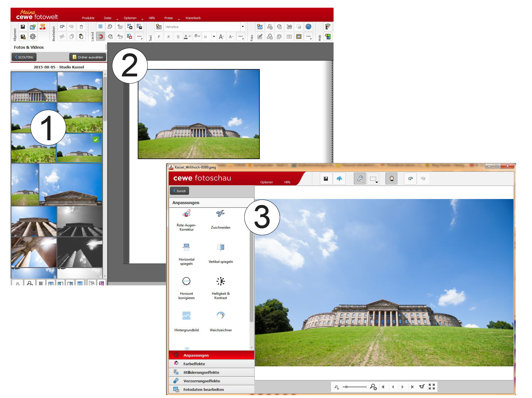The width and height of the screenshot is (532, 398).
Task: Select the Horizont korrigieren tool
Action: [x=186, y=288]
